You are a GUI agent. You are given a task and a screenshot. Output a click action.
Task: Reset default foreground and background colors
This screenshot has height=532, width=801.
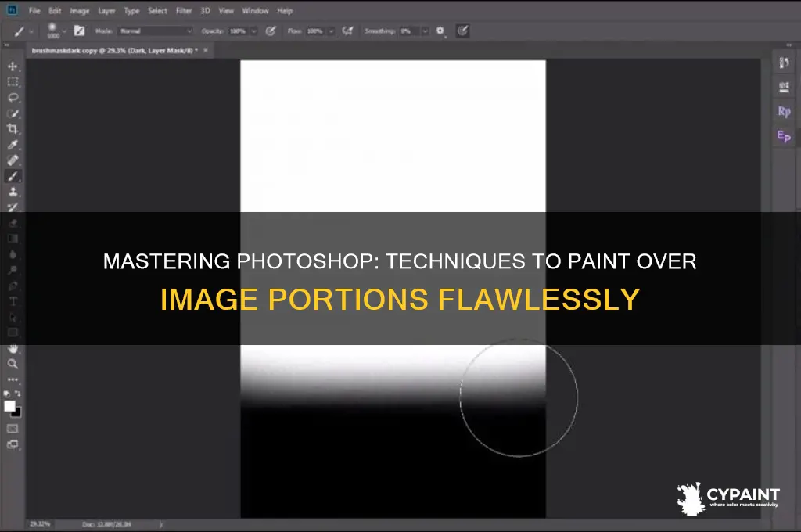pos(6,394)
